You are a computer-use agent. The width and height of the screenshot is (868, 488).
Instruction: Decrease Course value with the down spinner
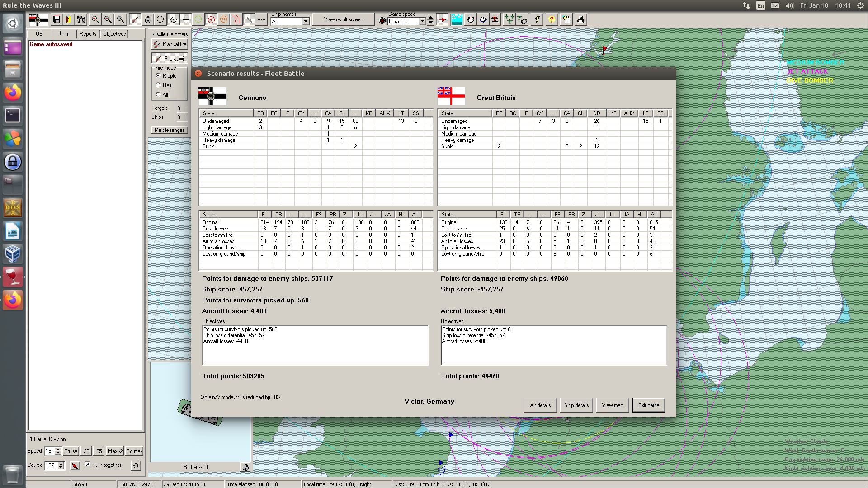(x=61, y=467)
